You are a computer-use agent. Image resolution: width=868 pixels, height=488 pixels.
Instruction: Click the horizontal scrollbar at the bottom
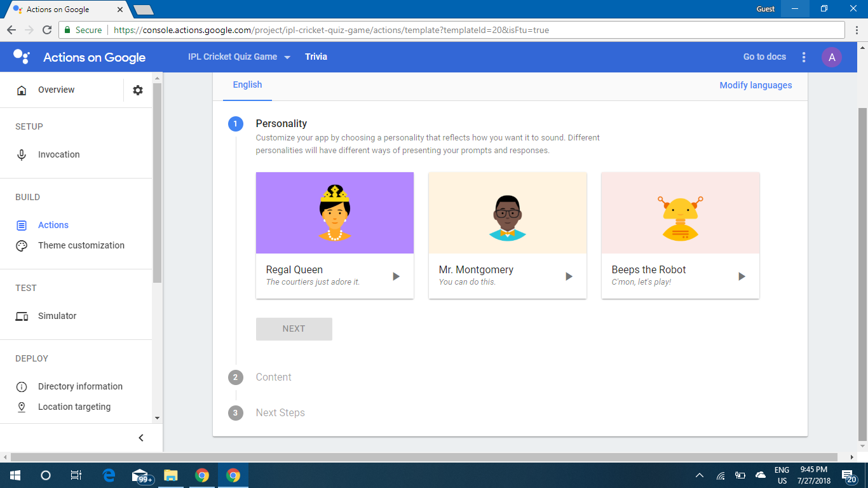click(424, 457)
